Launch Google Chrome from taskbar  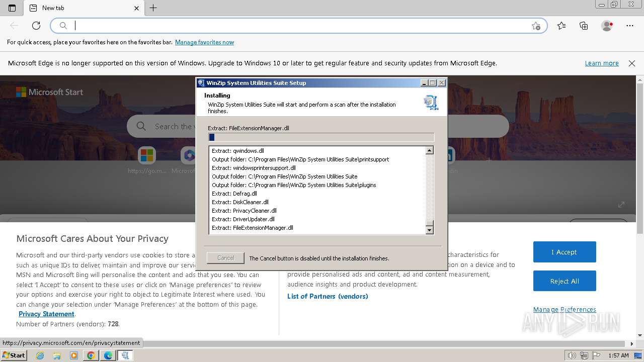91,355
